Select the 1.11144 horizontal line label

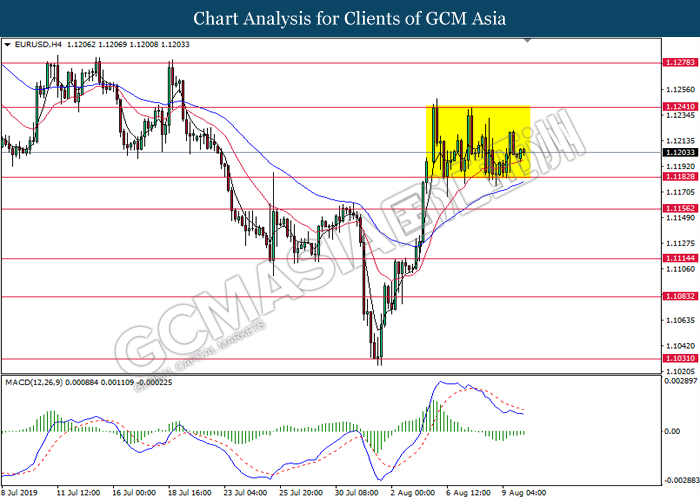coord(680,258)
